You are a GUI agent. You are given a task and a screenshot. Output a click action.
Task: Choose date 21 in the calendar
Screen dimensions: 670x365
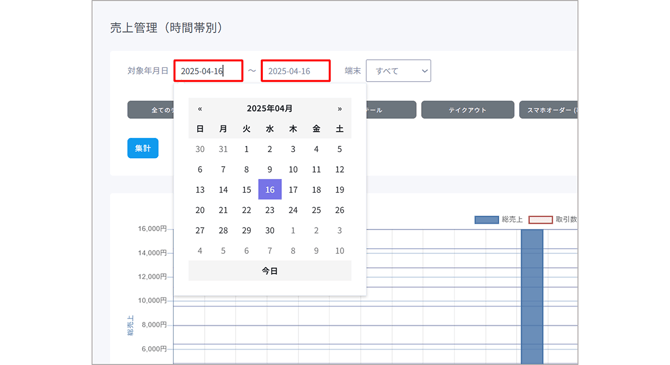(223, 210)
